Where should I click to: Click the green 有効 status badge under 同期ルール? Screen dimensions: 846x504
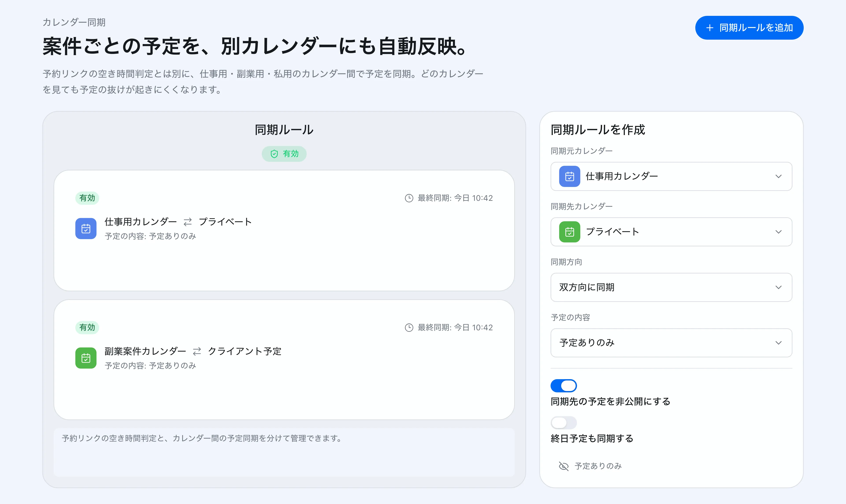284,154
